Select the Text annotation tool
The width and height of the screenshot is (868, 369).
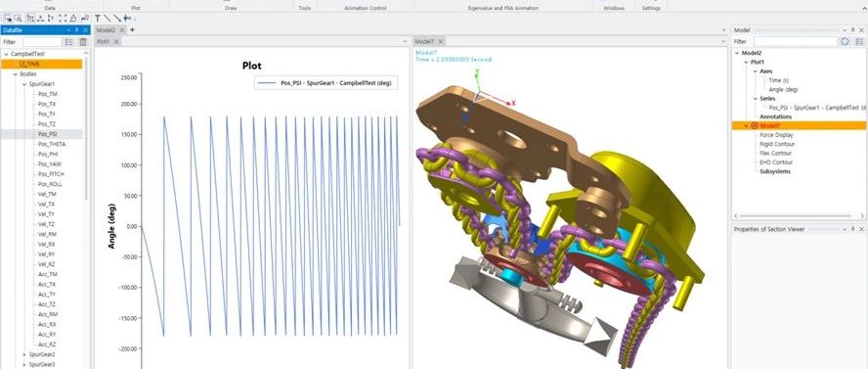click(x=98, y=19)
